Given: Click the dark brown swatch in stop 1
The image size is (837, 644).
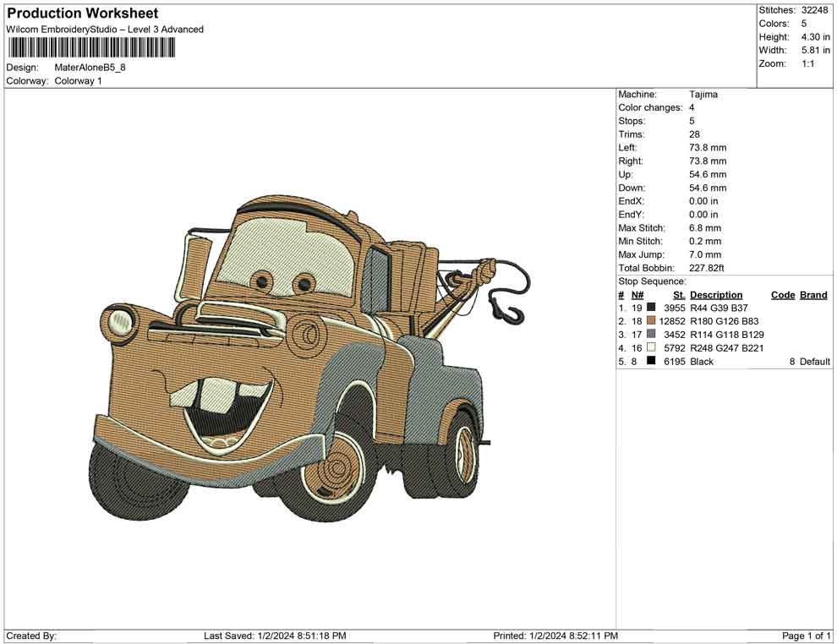Looking at the screenshot, I should 651,308.
